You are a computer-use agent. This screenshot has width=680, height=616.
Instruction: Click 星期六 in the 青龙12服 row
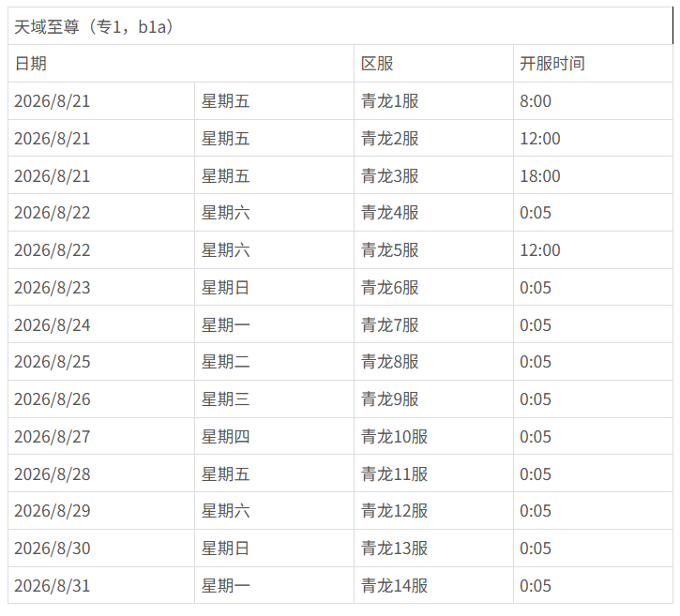(x=225, y=511)
